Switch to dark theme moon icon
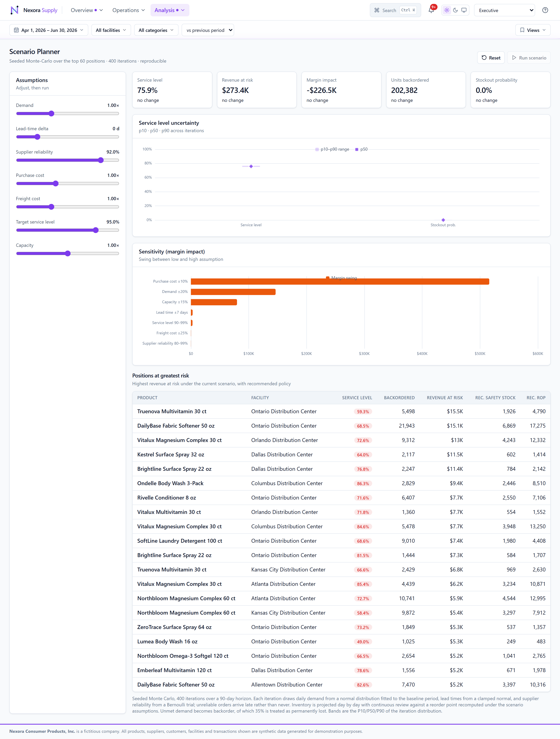This screenshot has width=560, height=739. [455, 10]
